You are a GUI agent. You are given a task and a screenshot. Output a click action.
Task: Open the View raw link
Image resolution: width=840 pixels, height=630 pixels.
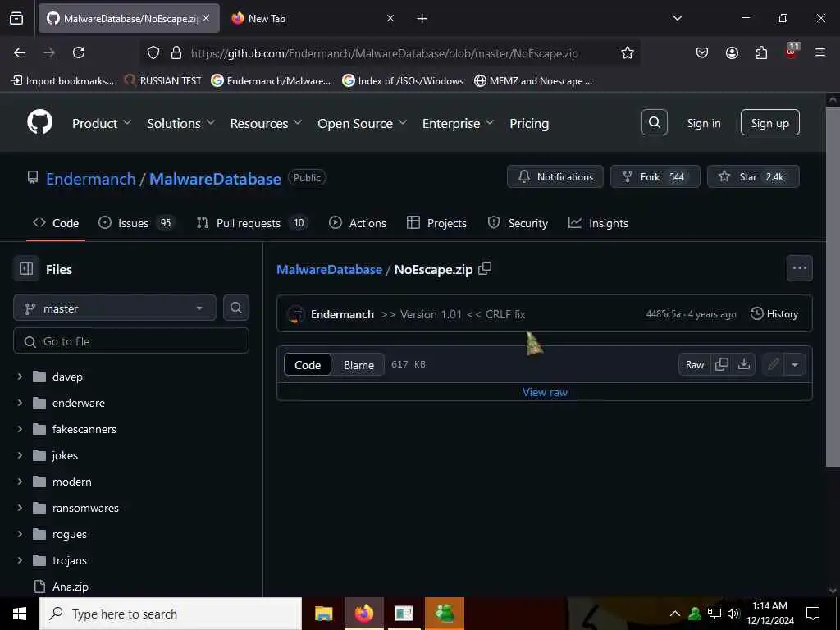[x=545, y=392]
